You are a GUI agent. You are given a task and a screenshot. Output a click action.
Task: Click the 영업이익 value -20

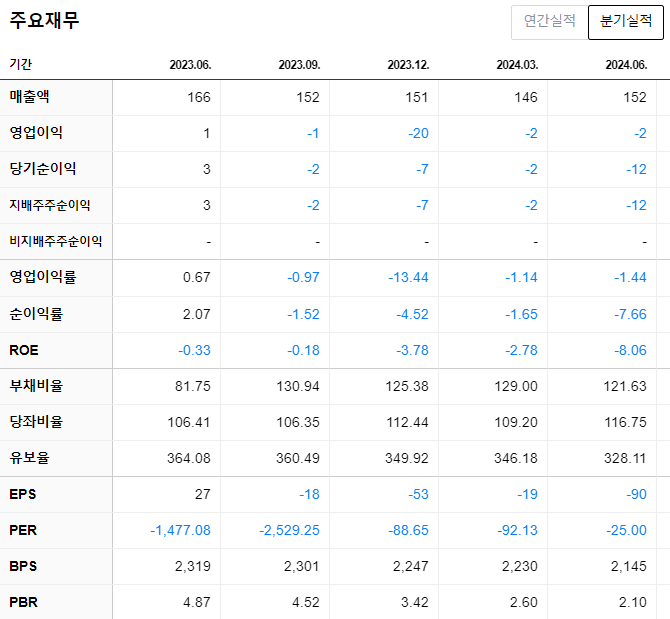tap(418, 133)
